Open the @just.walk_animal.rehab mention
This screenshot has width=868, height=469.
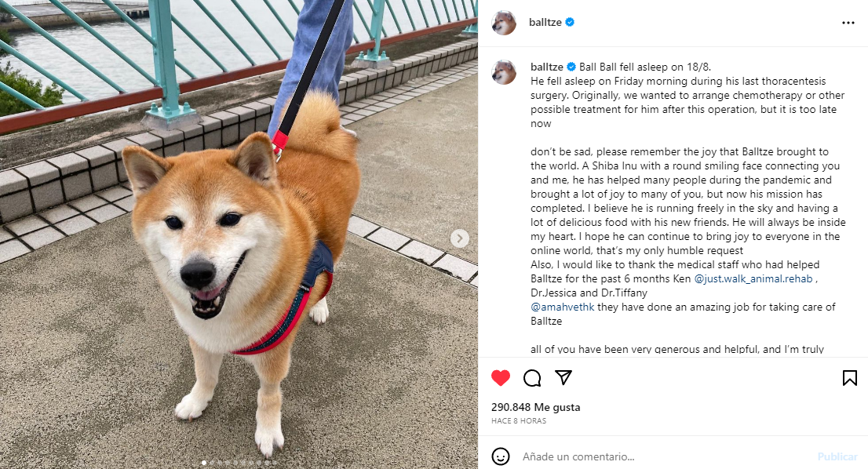coord(753,278)
